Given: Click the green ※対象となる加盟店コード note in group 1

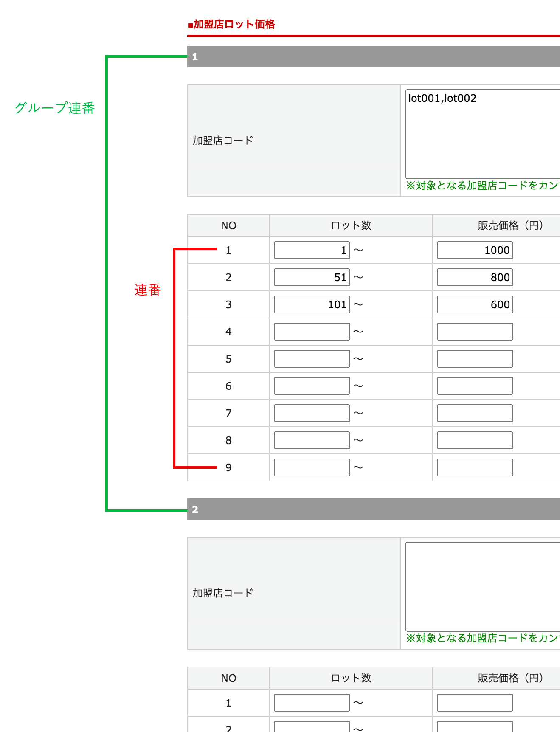Looking at the screenshot, I should point(483,186).
